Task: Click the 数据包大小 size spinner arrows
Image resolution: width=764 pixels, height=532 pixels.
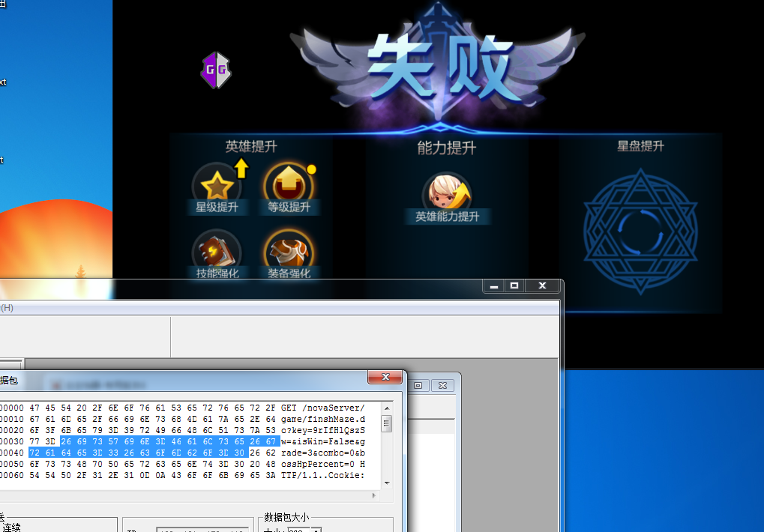Action: coord(316,530)
